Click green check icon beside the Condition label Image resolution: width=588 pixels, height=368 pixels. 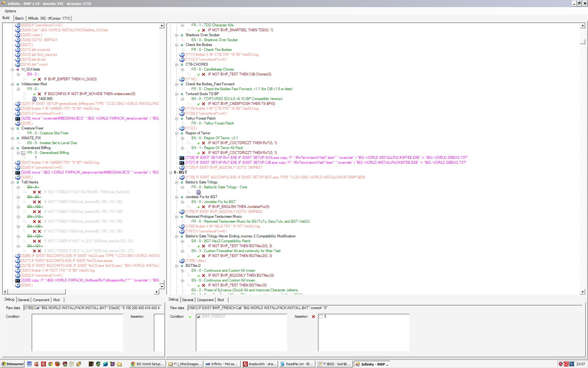[190, 316]
